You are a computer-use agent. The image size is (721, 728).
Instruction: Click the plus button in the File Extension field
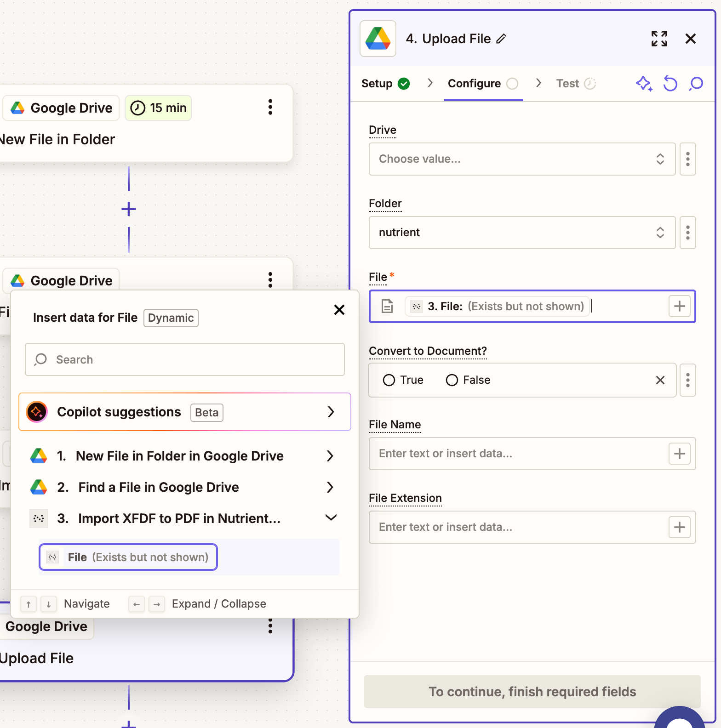point(680,527)
